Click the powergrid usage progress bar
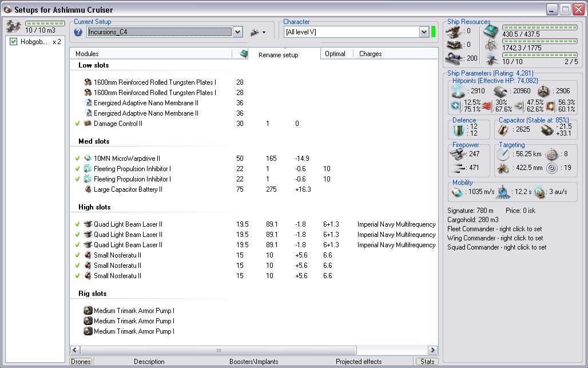 pos(540,41)
